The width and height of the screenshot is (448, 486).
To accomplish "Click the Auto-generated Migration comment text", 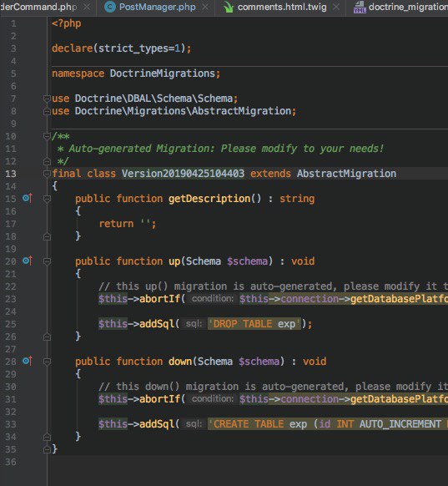I will tap(226, 149).
